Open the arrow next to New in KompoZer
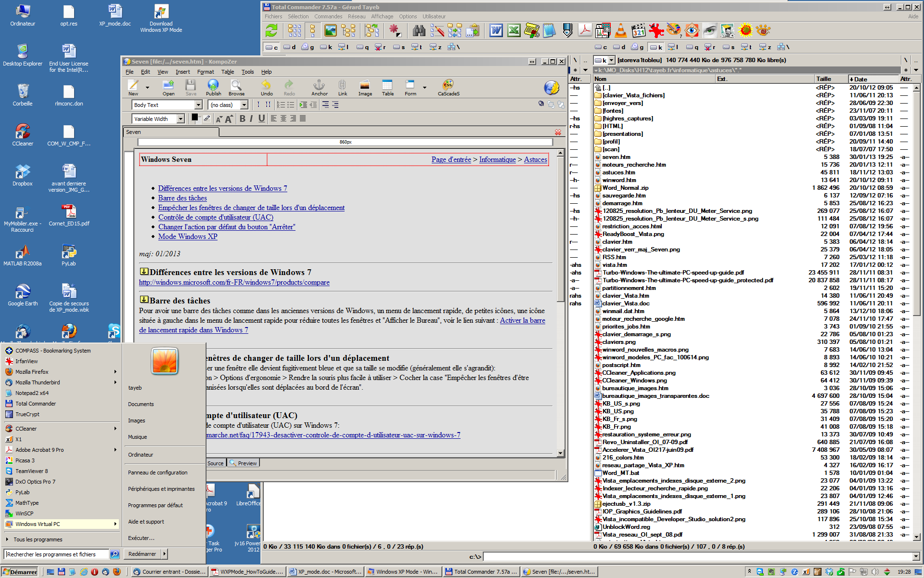The image size is (924, 578). tap(147, 88)
